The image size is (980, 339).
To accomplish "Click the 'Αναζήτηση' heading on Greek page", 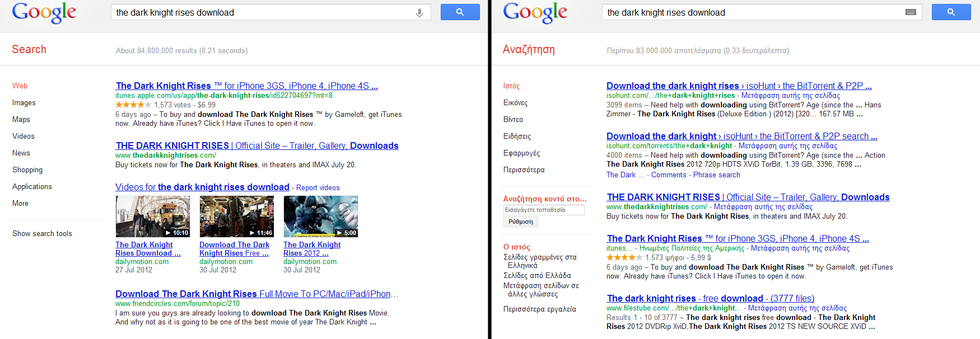I will coord(529,49).
